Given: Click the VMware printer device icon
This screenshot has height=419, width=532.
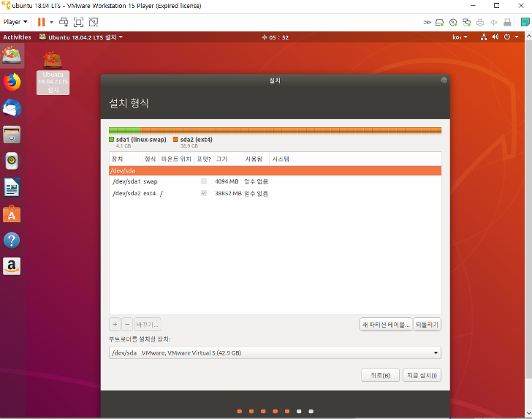Looking at the screenshot, I should pos(480,23).
